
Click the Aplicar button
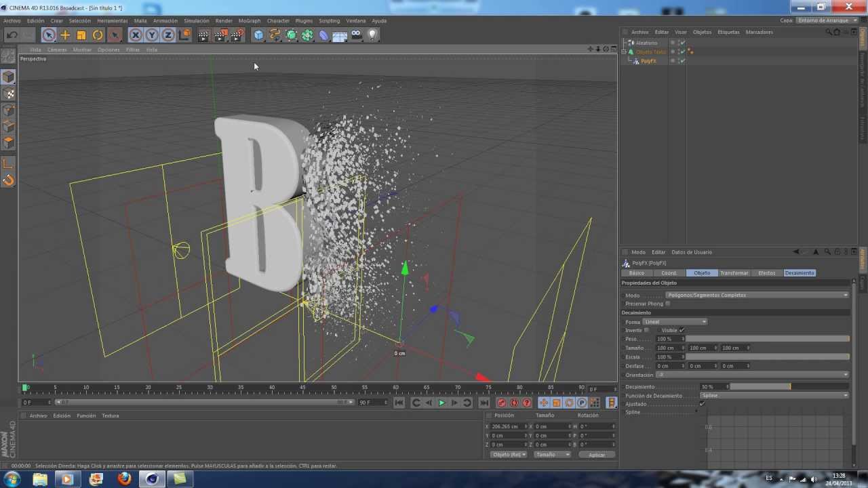(x=597, y=455)
